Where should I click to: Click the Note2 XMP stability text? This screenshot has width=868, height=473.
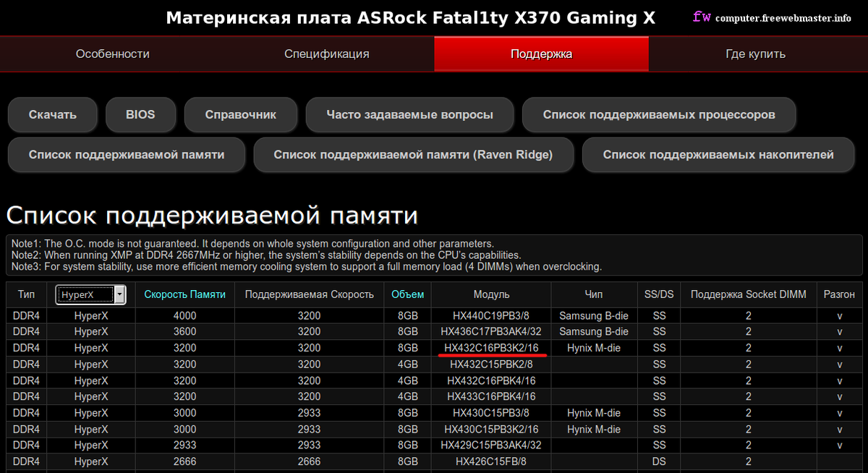tap(266, 255)
